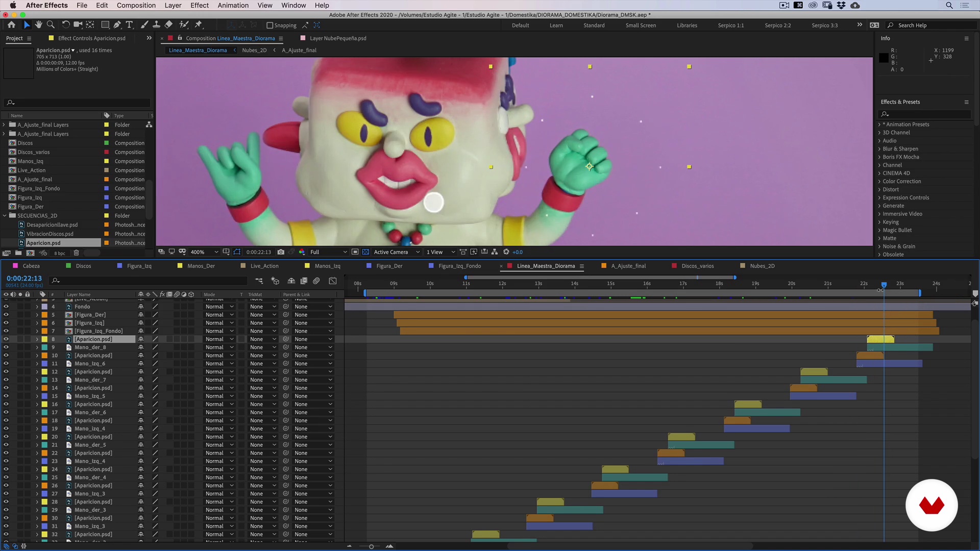The image size is (980, 551).
Task: Expand the Blur & Sharpen effects category
Action: (879, 149)
